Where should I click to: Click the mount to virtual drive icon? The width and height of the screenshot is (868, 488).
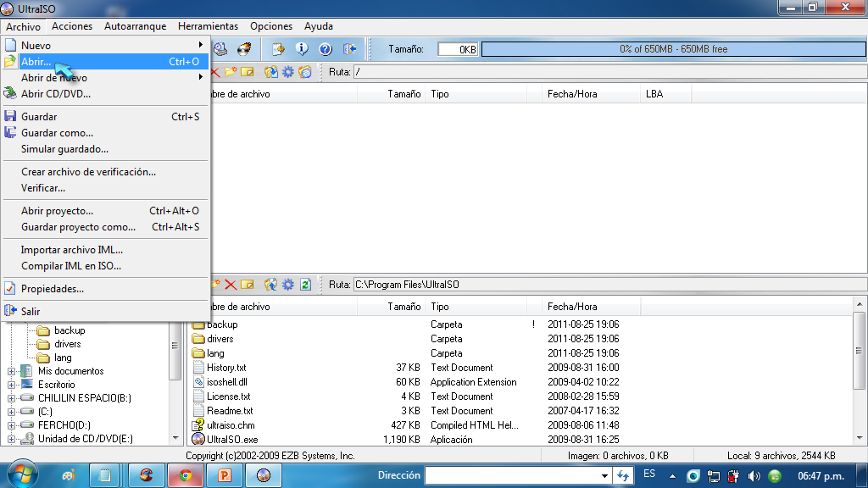[220, 49]
